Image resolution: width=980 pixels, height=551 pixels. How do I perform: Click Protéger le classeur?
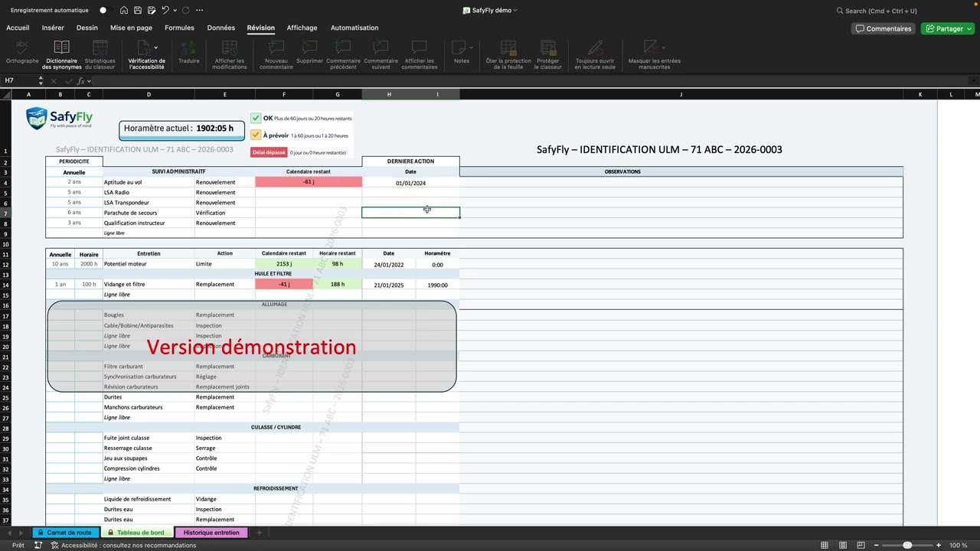[549, 55]
